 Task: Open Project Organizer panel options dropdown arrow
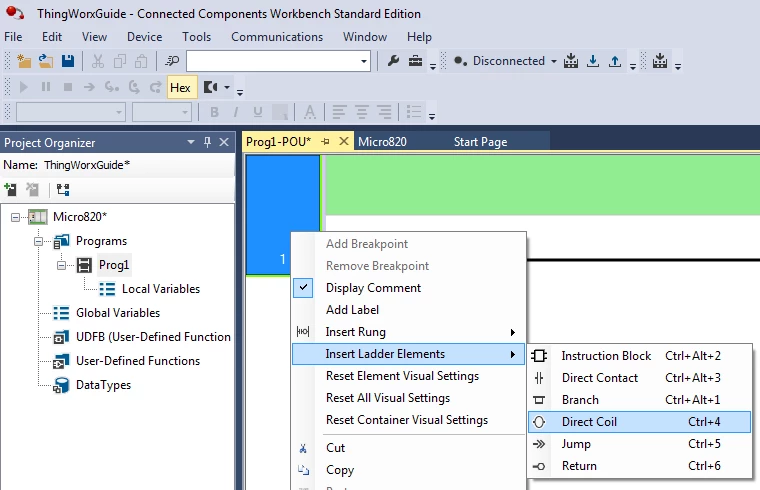(x=191, y=142)
